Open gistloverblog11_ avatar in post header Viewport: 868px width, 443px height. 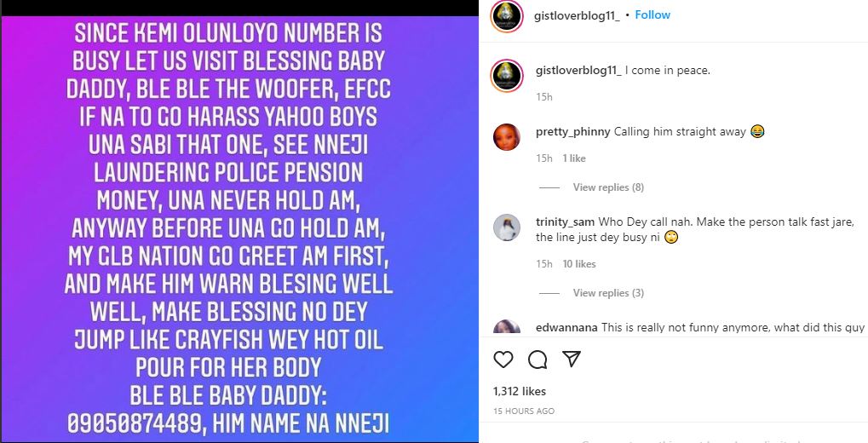click(x=506, y=16)
